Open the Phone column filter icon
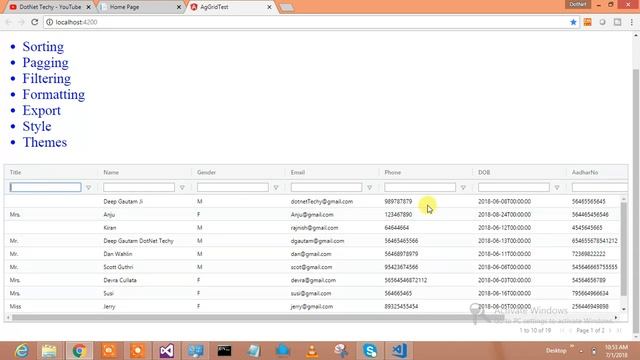 pos(463,187)
